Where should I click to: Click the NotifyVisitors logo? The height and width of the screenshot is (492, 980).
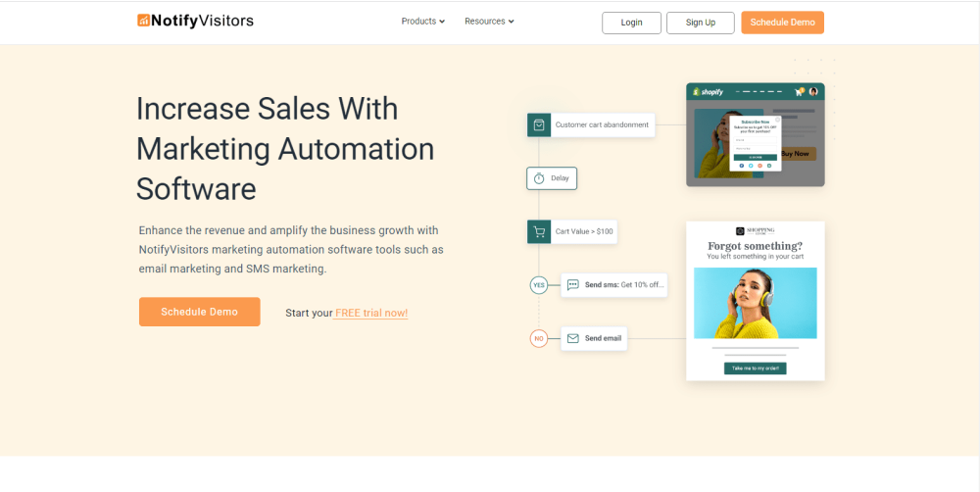tap(196, 21)
